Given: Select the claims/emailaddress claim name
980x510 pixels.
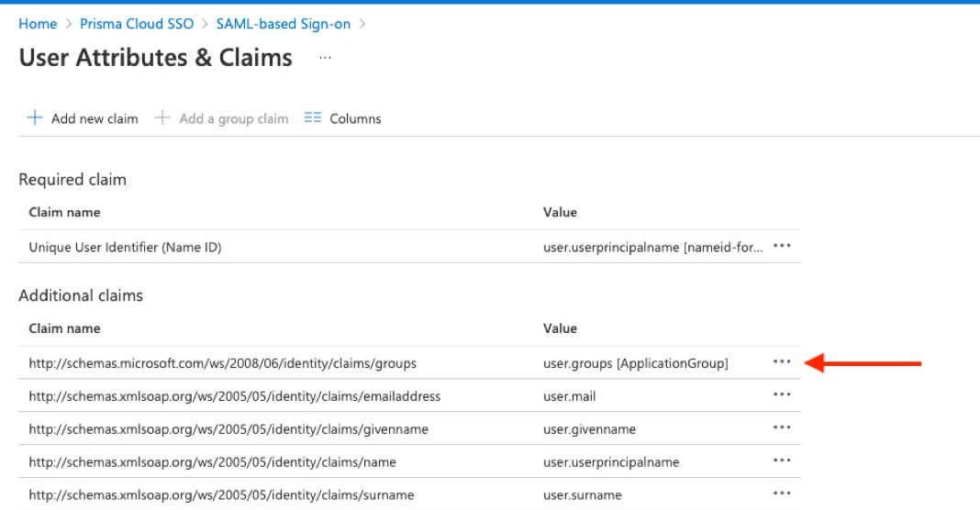Looking at the screenshot, I should pyautogui.click(x=235, y=396).
